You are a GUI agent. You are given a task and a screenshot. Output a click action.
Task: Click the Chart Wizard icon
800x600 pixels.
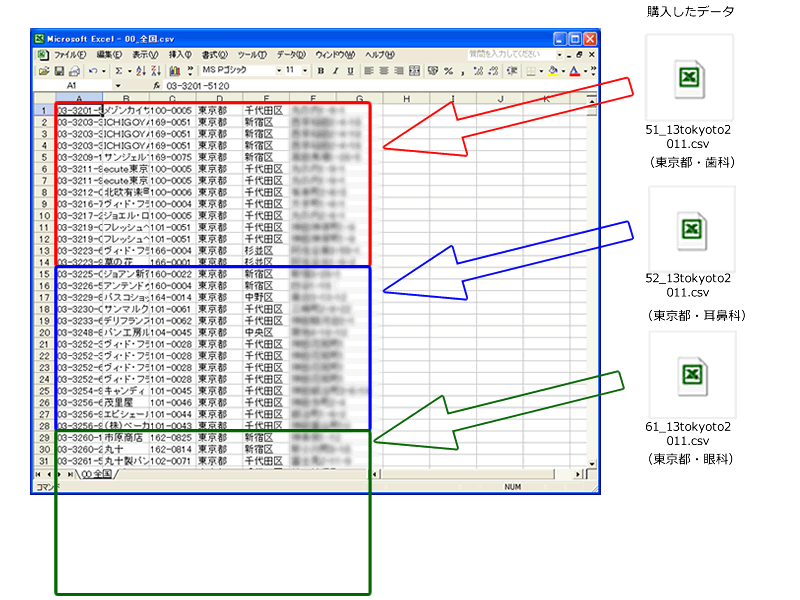click(x=175, y=71)
